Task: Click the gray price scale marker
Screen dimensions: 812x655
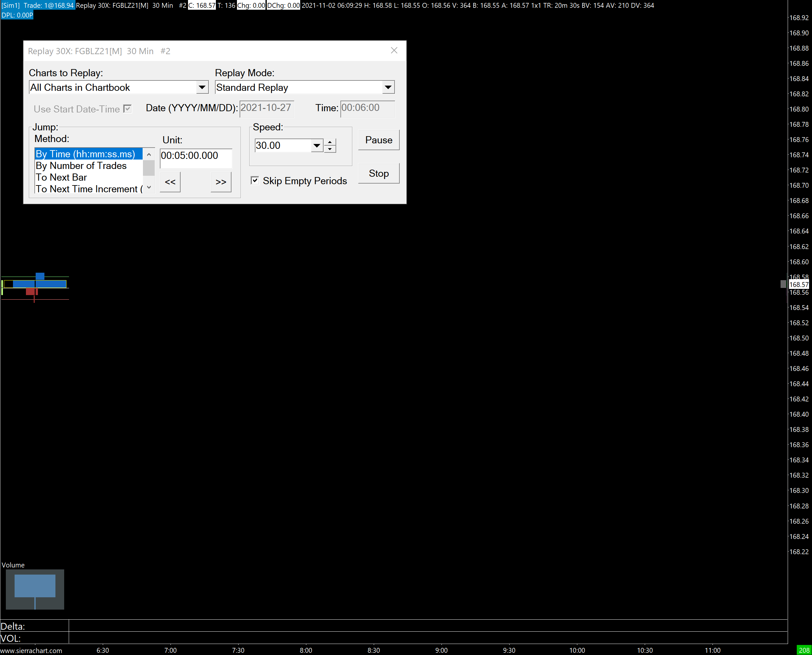Action: pos(783,284)
